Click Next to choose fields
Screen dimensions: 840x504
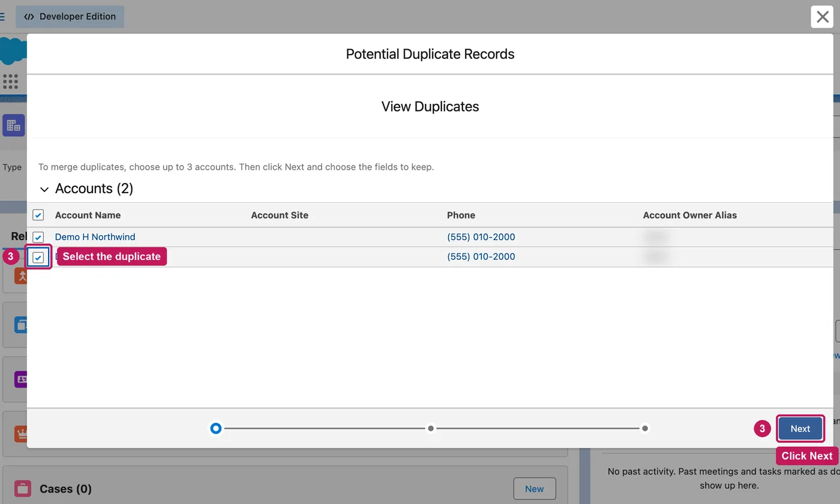pos(800,428)
